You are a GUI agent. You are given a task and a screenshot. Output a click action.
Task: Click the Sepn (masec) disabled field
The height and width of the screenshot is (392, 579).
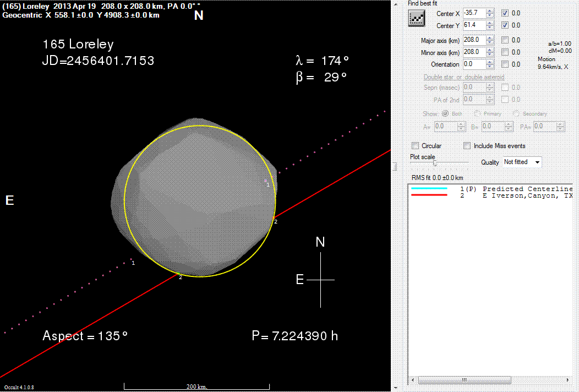pyautogui.click(x=474, y=88)
